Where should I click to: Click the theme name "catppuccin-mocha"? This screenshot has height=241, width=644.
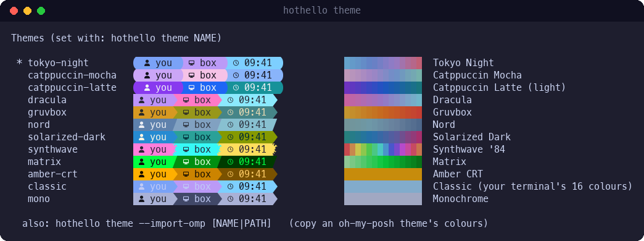pyautogui.click(x=72, y=75)
